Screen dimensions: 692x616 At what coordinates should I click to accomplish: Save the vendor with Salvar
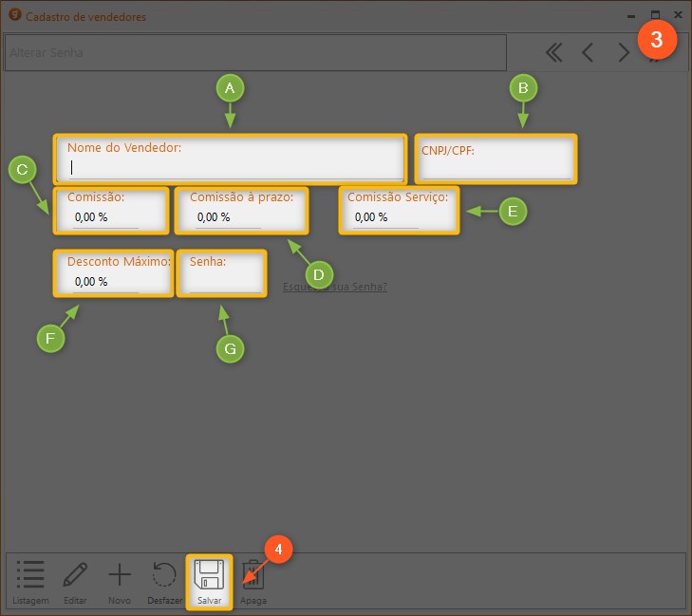(209, 580)
